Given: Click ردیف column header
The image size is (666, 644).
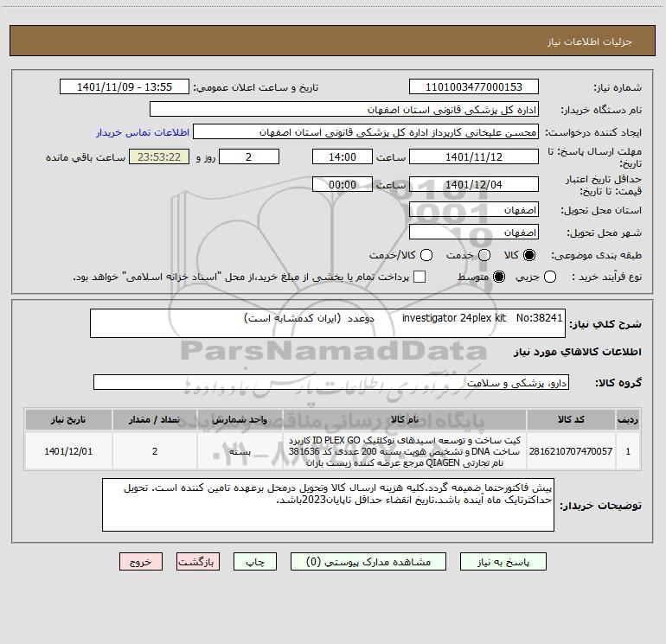Looking at the screenshot, I should point(628,419).
